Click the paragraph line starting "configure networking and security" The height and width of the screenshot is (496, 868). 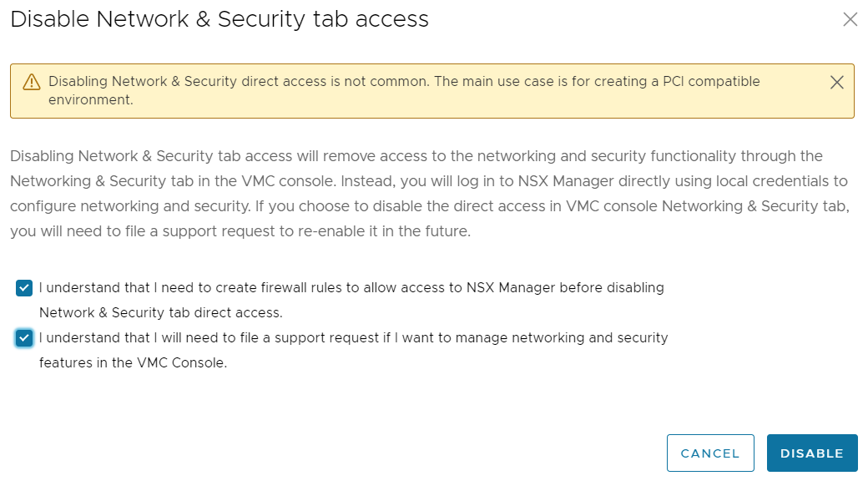(x=429, y=206)
